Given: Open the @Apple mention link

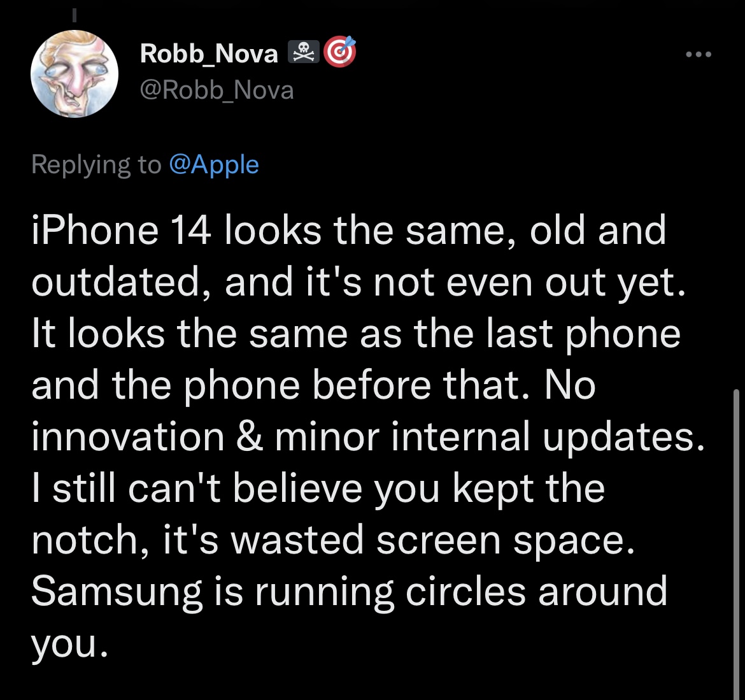Looking at the screenshot, I should [x=214, y=165].
